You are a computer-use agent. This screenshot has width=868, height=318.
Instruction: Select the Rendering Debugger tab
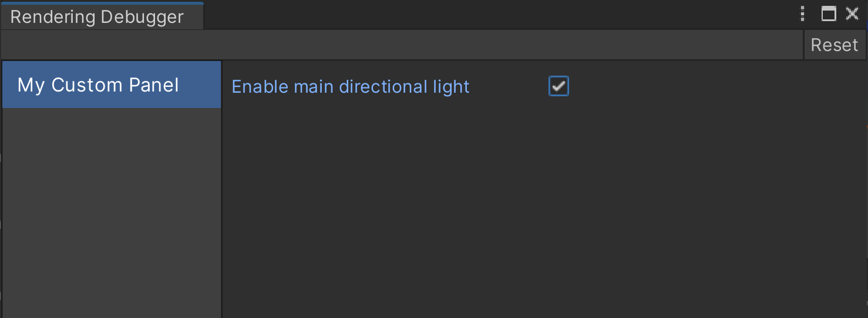(x=97, y=17)
